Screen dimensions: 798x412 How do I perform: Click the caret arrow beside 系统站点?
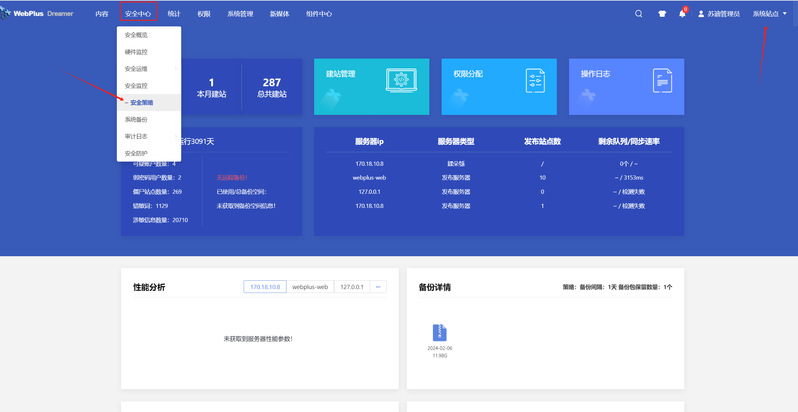(x=784, y=14)
